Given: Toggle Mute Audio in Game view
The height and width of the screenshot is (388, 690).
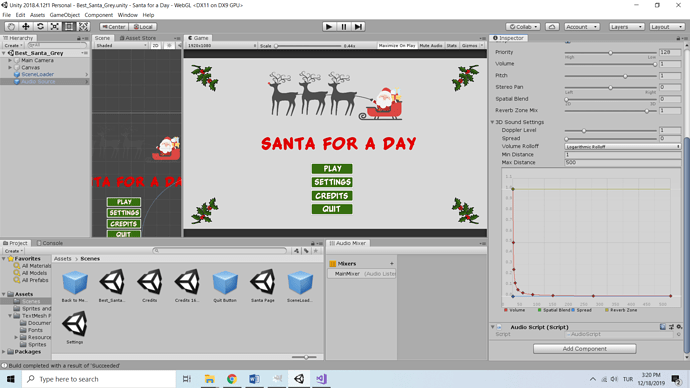Looking at the screenshot, I should click(431, 45).
